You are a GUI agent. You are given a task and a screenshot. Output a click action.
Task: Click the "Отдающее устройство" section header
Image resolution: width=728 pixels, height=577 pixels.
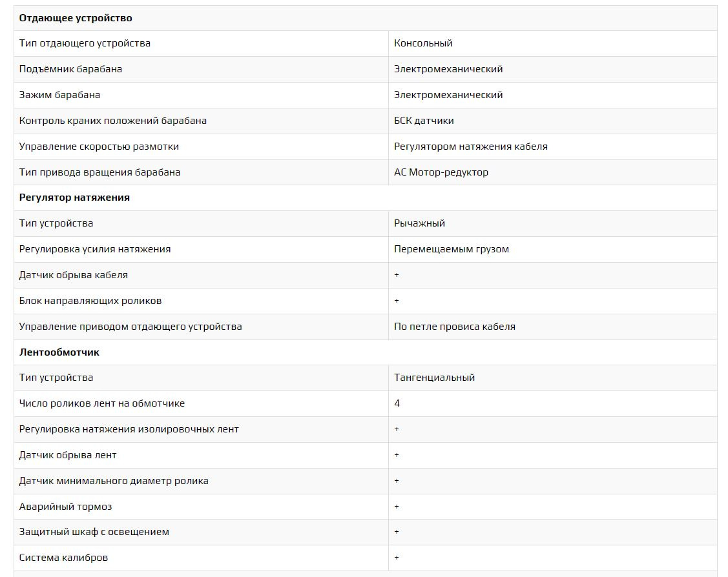pyautogui.click(x=76, y=18)
